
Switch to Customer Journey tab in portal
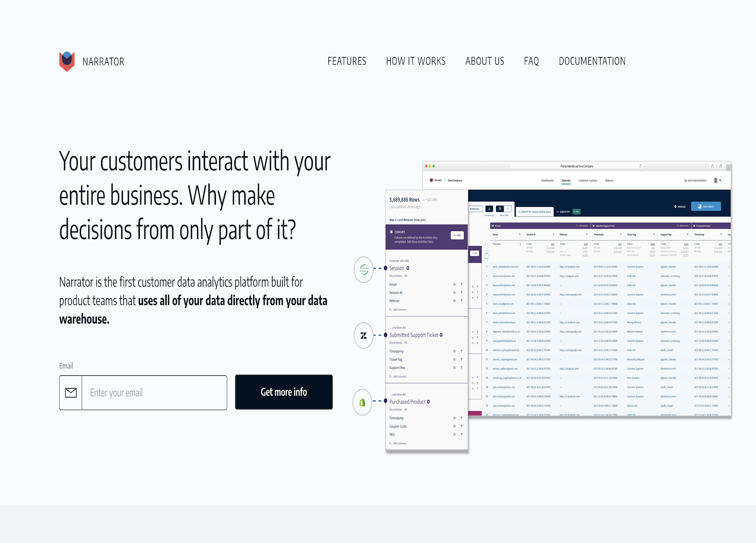point(588,180)
